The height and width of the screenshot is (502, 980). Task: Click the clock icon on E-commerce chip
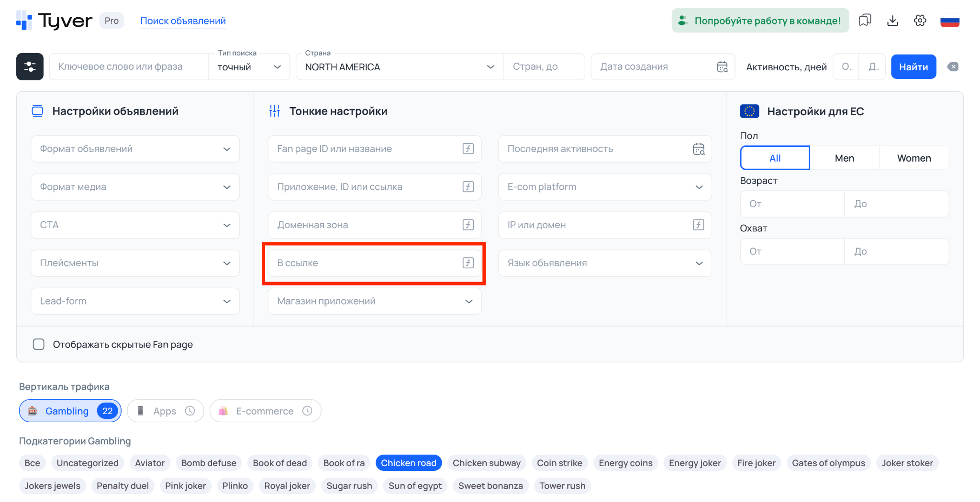coord(307,411)
